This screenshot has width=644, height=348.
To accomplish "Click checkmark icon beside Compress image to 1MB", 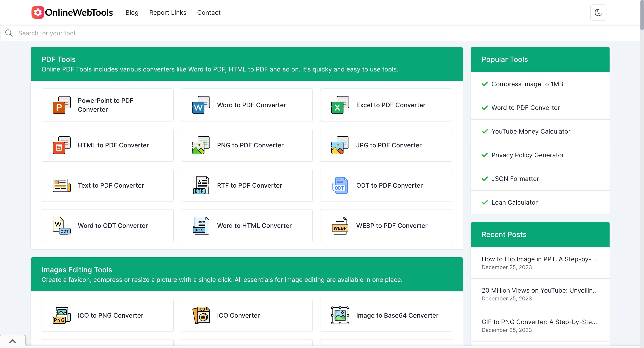I will tap(485, 84).
